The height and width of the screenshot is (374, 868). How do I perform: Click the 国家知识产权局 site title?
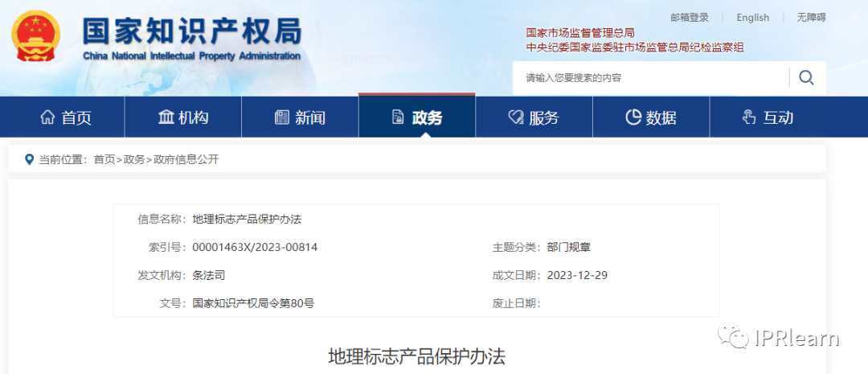click(191, 31)
